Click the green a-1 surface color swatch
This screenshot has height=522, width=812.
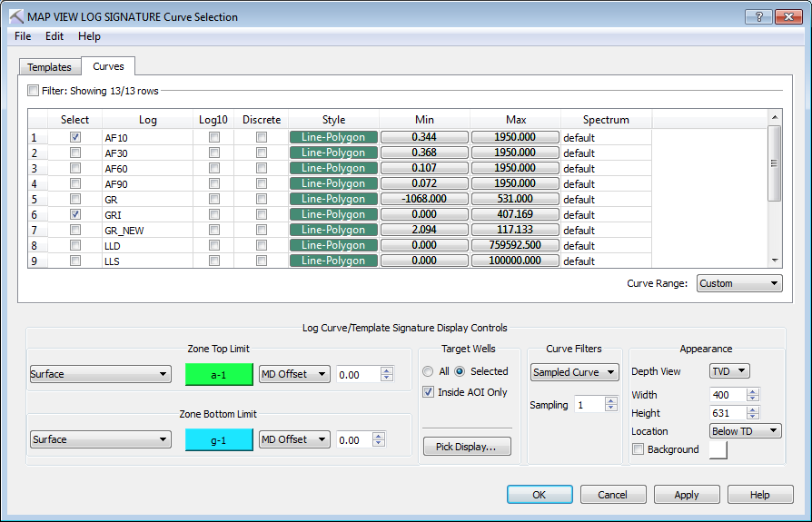point(218,374)
